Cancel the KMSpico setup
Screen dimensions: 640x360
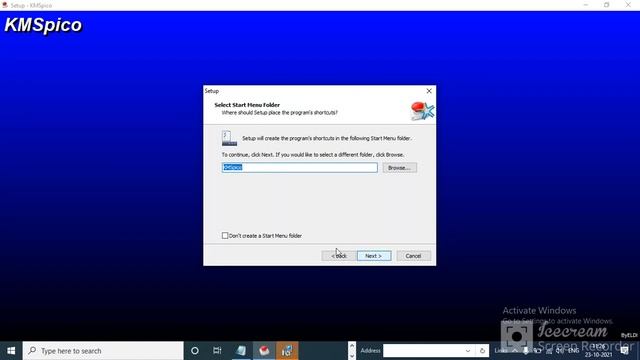[x=413, y=256]
